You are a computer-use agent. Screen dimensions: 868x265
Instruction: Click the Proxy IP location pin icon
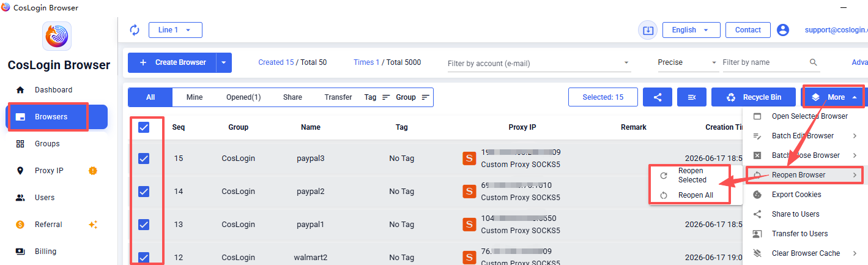(x=20, y=171)
